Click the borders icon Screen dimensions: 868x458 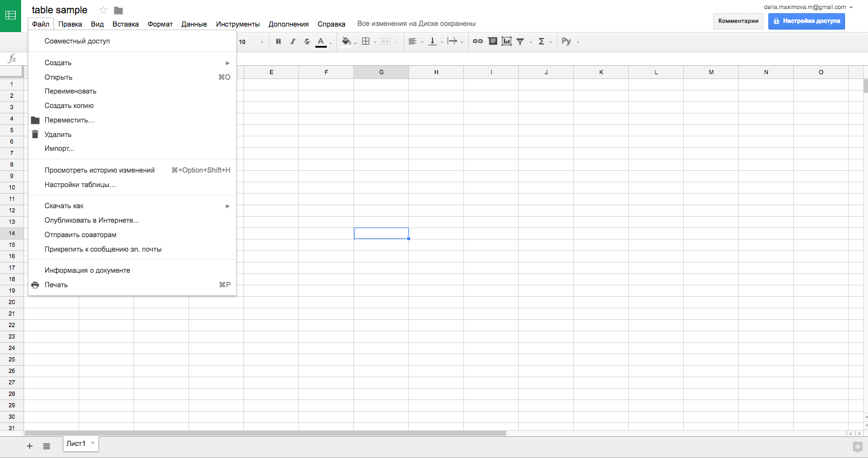click(365, 42)
